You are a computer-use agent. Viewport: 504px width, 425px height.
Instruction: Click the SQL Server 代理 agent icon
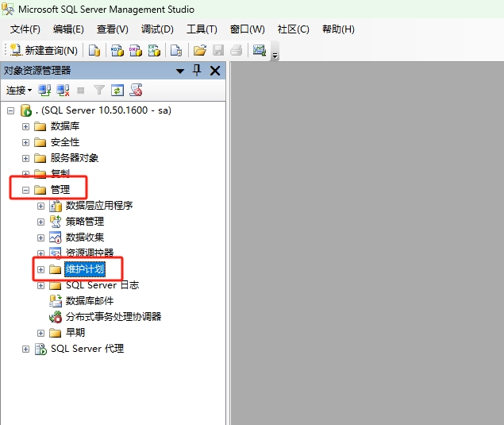40,349
